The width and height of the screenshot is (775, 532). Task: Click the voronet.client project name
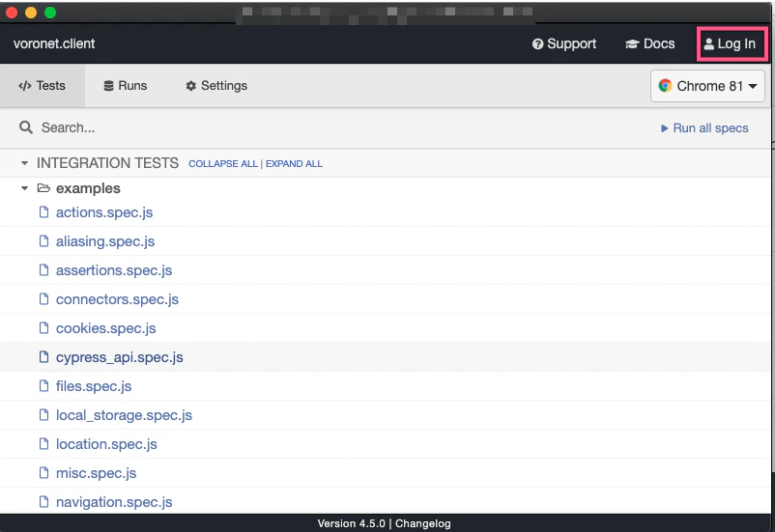(x=54, y=44)
